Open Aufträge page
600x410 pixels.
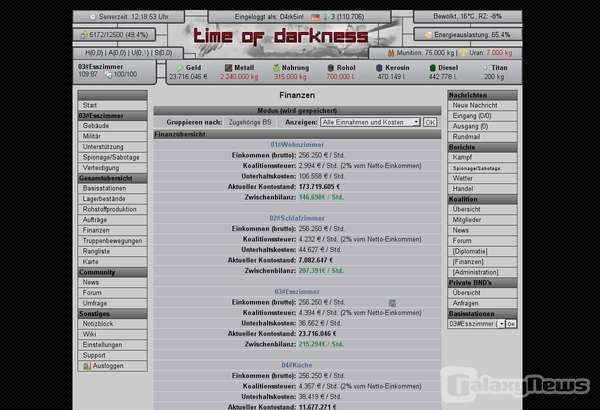click(x=112, y=220)
